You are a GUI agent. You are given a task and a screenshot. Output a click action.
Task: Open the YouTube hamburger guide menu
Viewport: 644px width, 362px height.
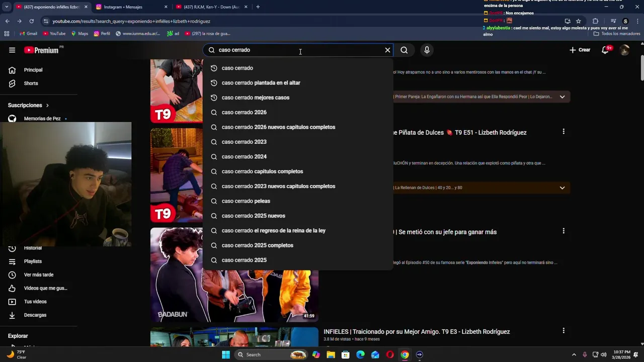pos(12,50)
